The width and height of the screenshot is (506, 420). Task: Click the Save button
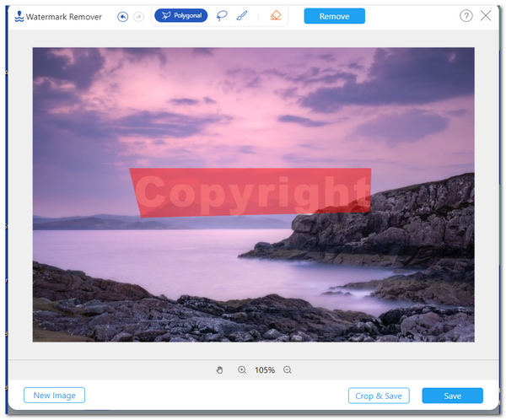click(x=452, y=396)
